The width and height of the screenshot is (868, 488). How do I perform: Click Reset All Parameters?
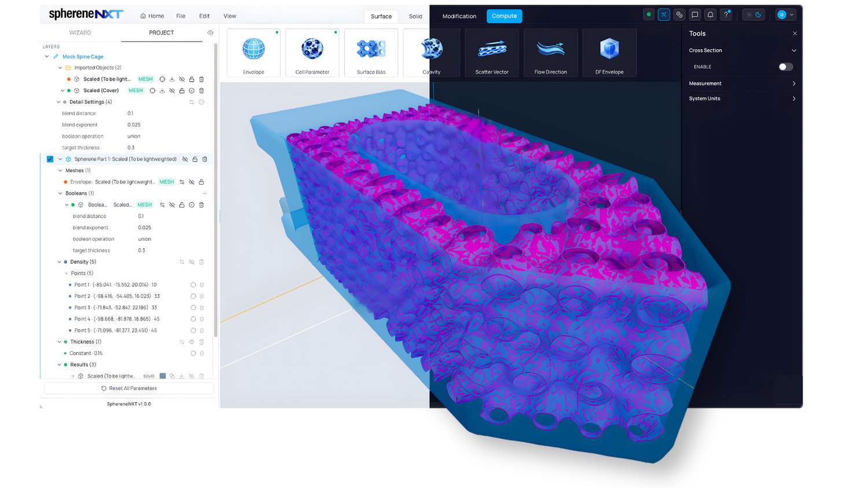coord(129,388)
